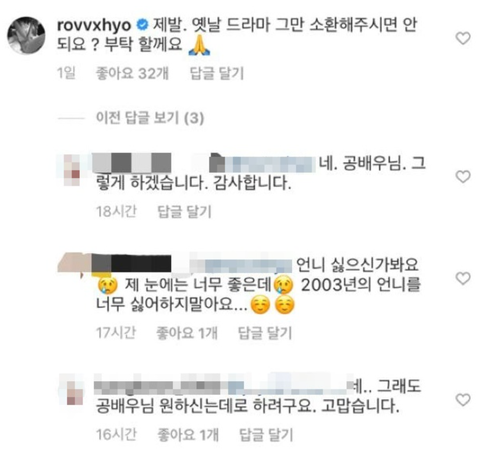Click the '18시간' timestamp on first reply
480x465 pixels.
pos(116,211)
